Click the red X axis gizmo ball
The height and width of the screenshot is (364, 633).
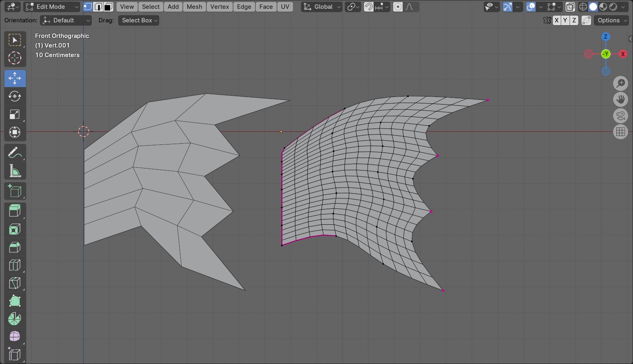pos(623,54)
